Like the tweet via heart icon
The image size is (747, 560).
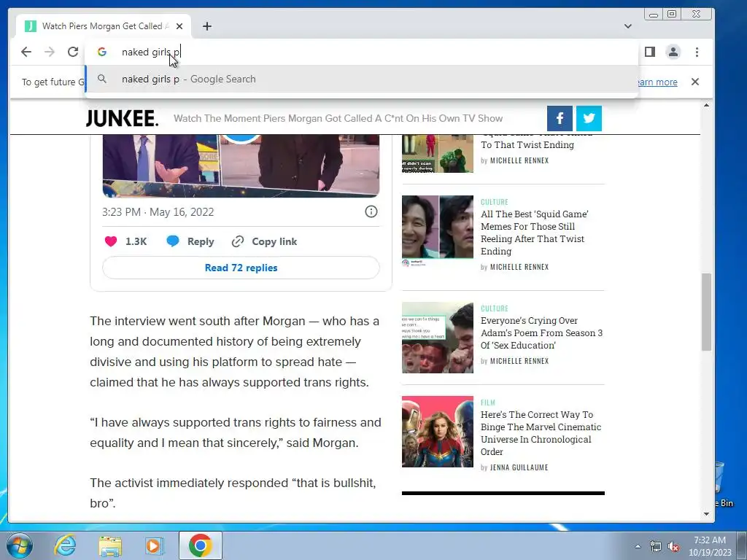[x=111, y=241]
